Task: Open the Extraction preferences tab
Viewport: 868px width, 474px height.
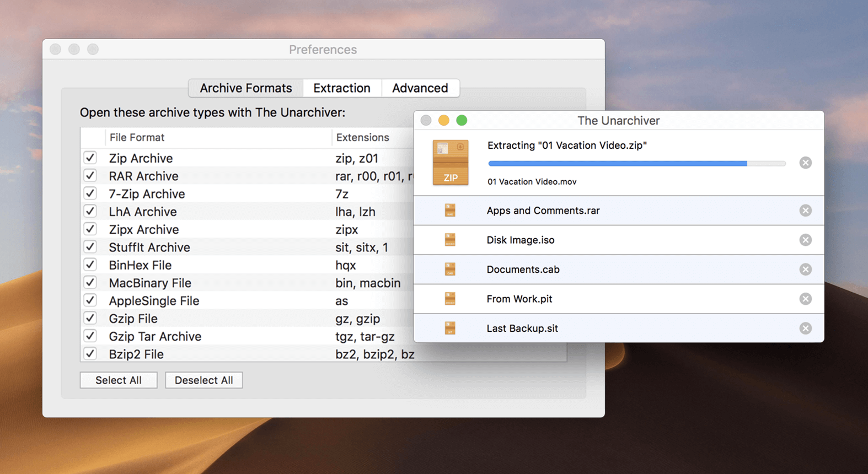Action: point(342,88)
